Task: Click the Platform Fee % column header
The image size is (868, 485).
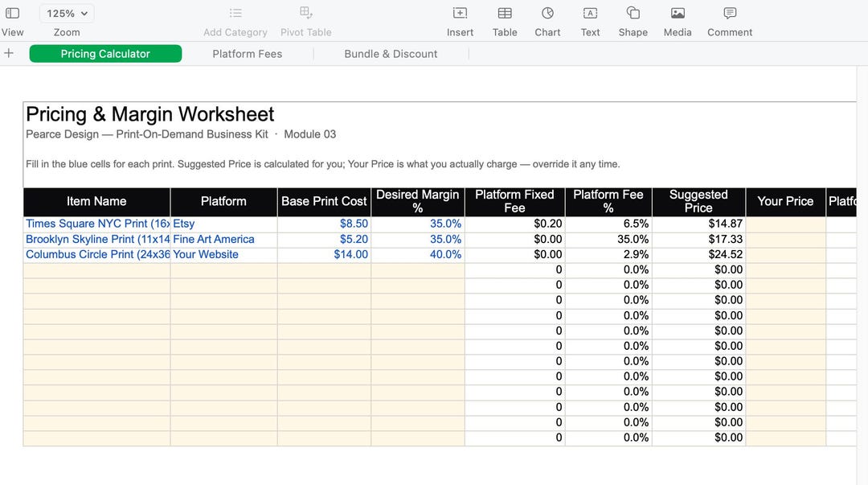Action: coord(608,202)
